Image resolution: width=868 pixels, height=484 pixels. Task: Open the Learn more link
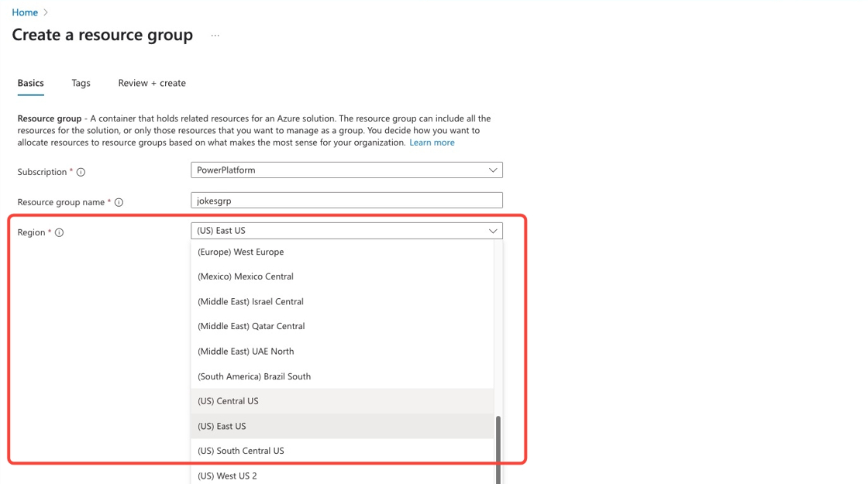point(432,142)
